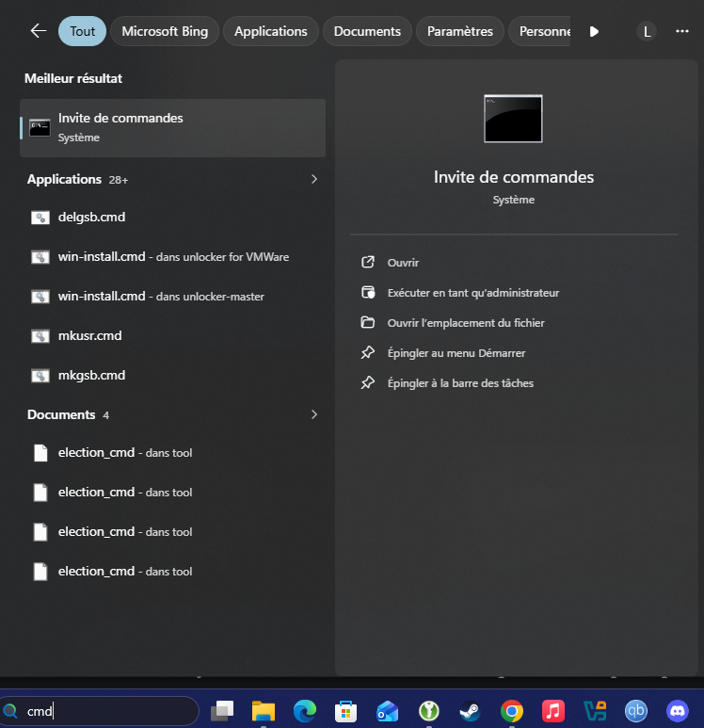
Task: Click Ouvrir l'emplacement du fichier
Action: tap(465, 323)
